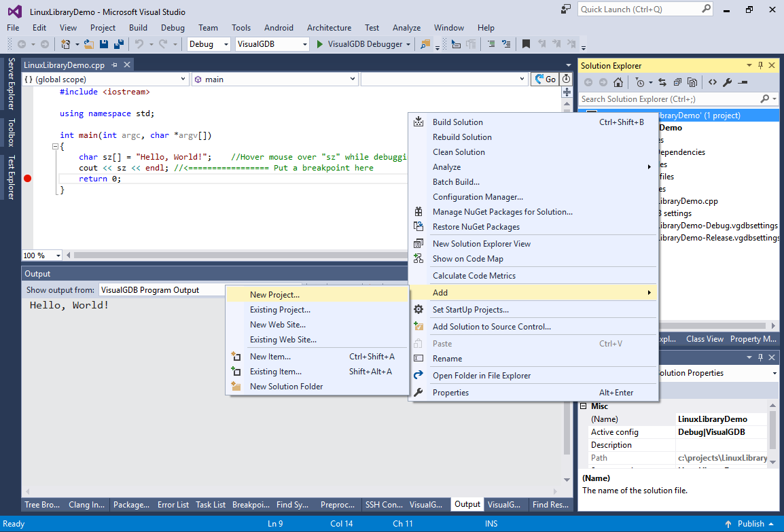The image size is (784, 532).
Task: Click the Collapse All icon in Solution Explorer
Action: click(677, 82)
